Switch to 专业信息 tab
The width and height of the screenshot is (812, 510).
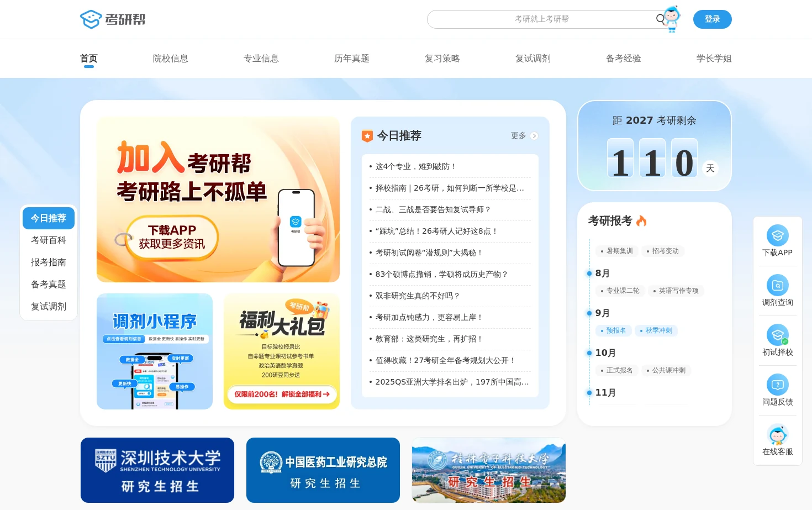click(261, 59)
